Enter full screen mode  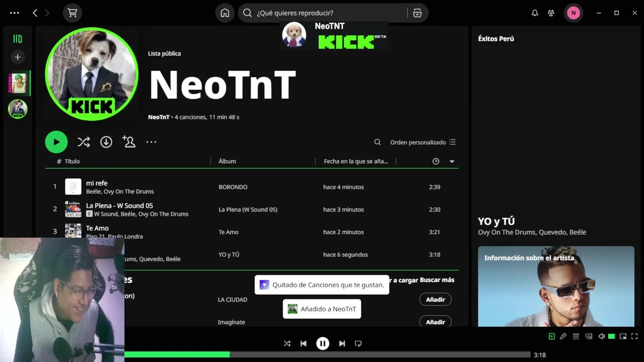coord(634,336)
